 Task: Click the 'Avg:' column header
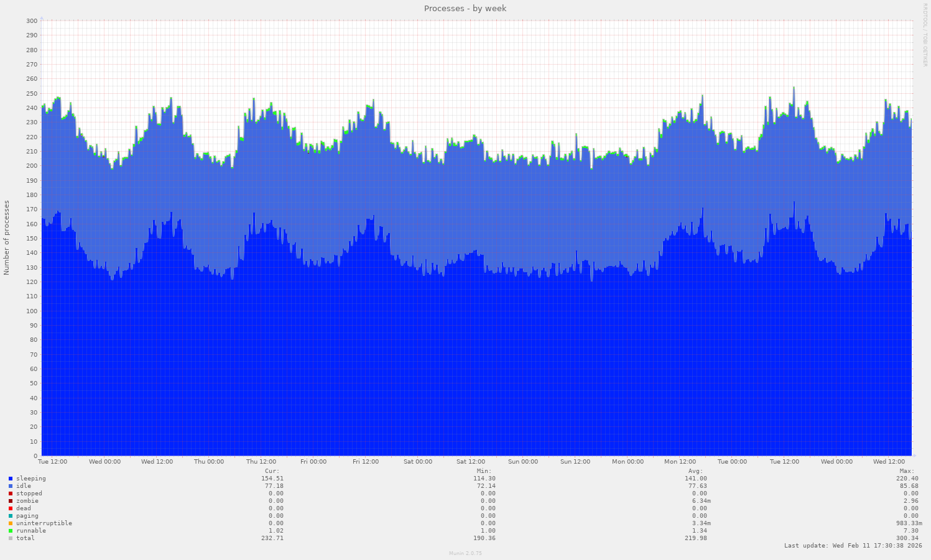[x=696, y=471]
